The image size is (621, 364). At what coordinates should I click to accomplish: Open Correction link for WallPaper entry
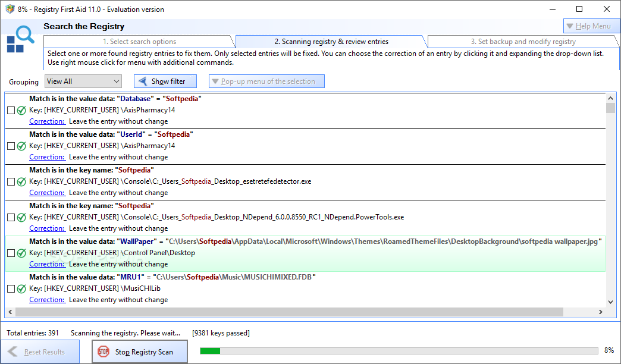click(x=47, y=264)
